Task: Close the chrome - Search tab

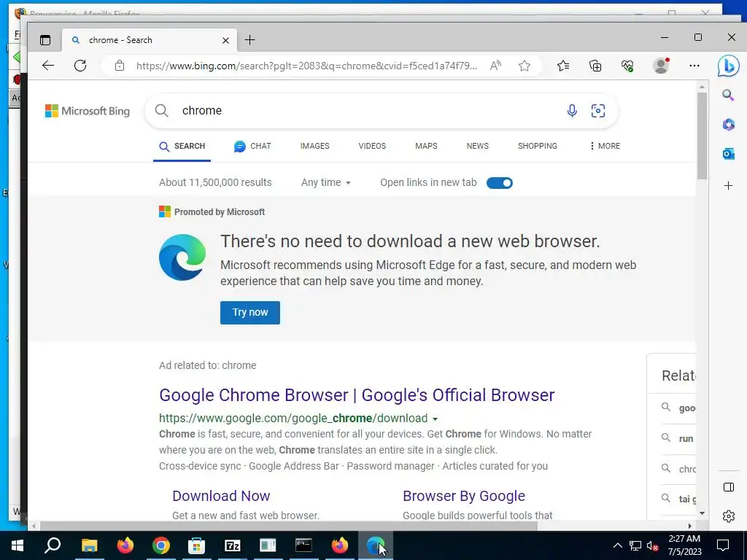Action: point(226,41)
